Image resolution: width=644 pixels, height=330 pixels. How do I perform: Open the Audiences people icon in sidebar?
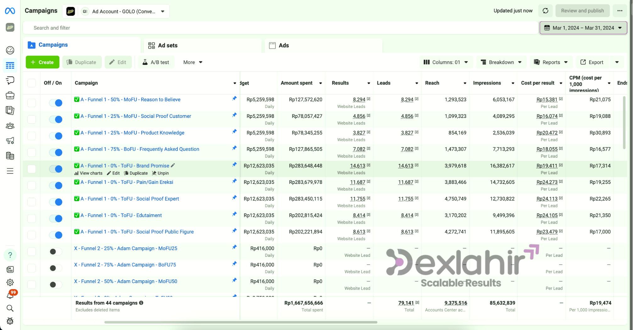(10, 126)
